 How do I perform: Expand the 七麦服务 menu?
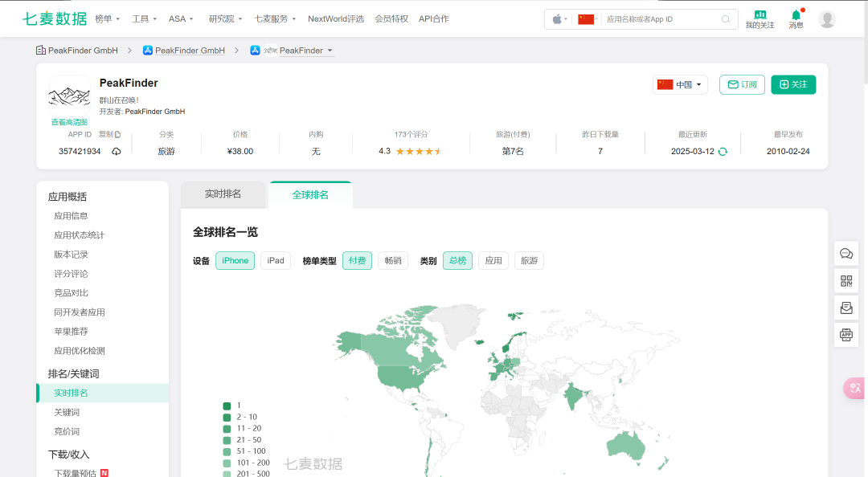click(275, 18)
